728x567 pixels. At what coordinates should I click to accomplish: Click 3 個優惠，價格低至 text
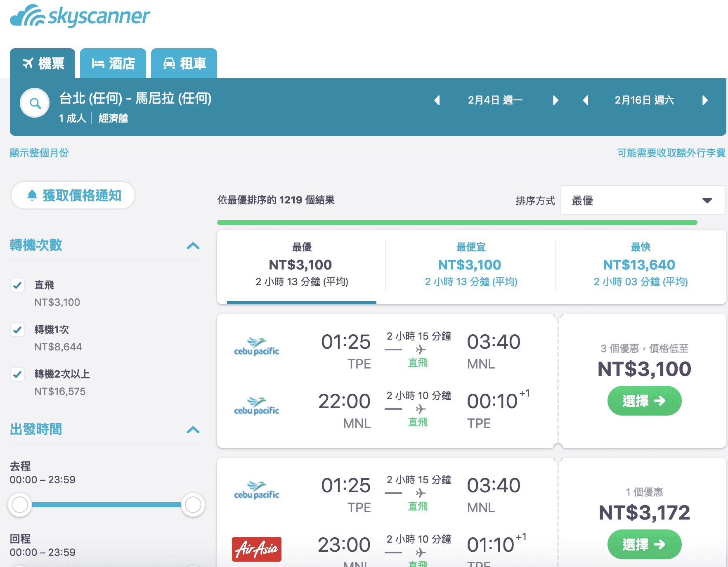(x=644, y=349)
